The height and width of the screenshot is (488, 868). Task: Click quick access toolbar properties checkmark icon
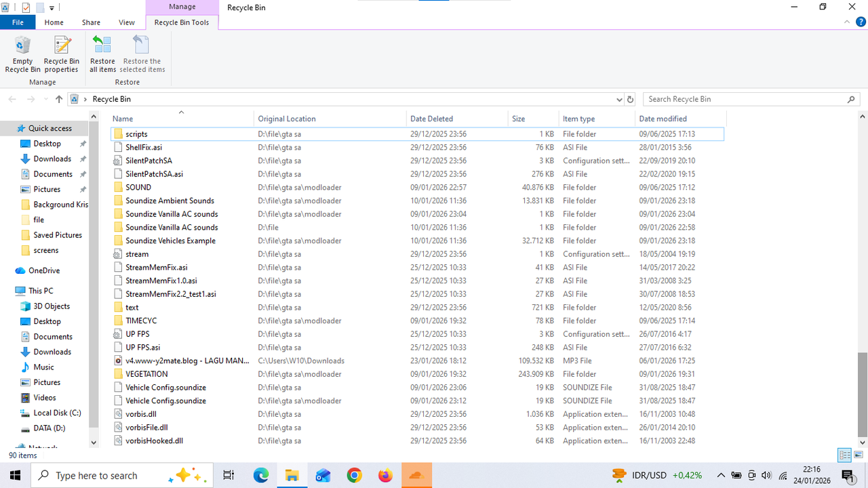[x=26, y=7]
